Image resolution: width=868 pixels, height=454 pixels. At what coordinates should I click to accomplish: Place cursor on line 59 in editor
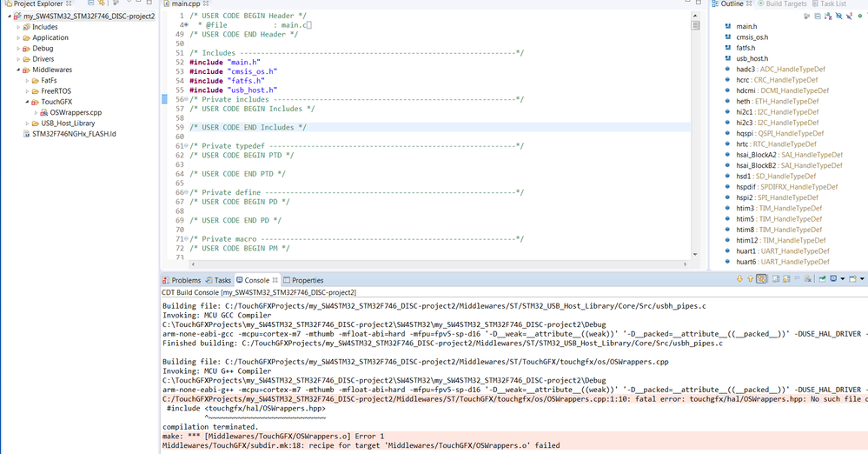[x=440, y=128]
